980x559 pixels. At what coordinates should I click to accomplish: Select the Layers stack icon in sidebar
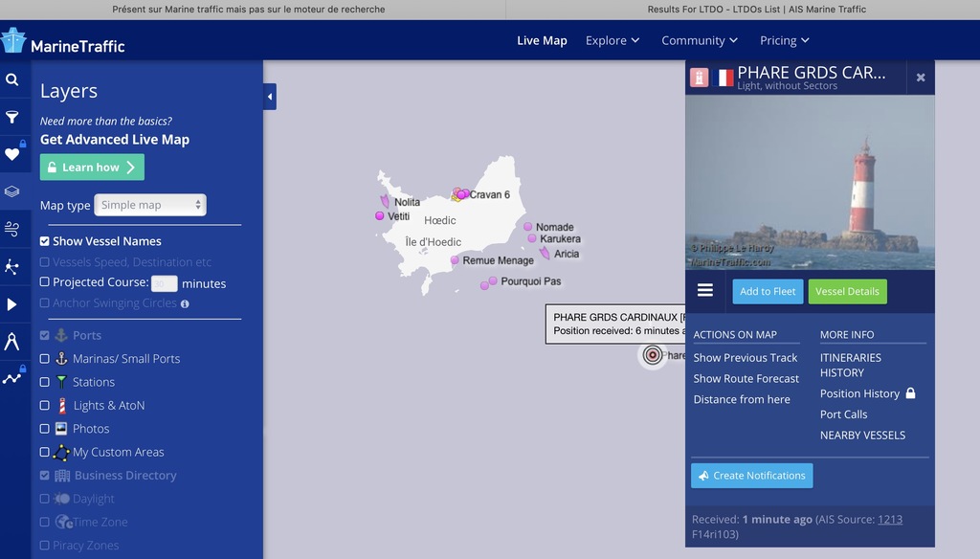point(11,191)
